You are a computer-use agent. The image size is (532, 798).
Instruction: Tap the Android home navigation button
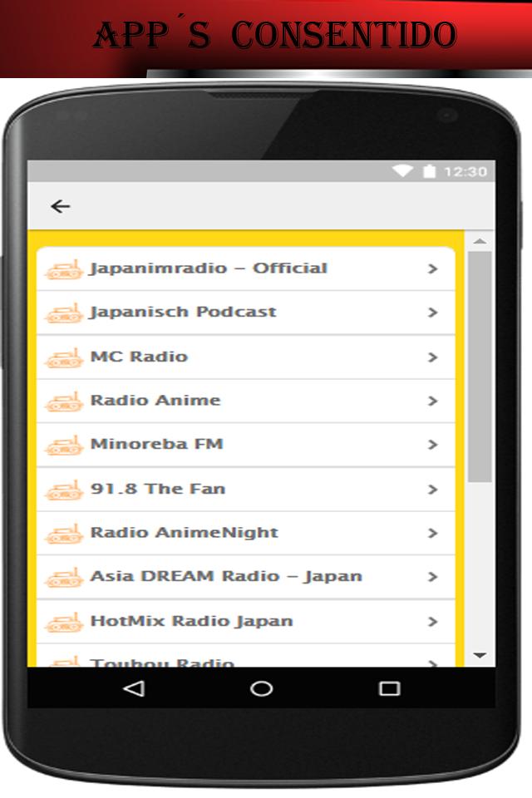click(x=262, y=688)
